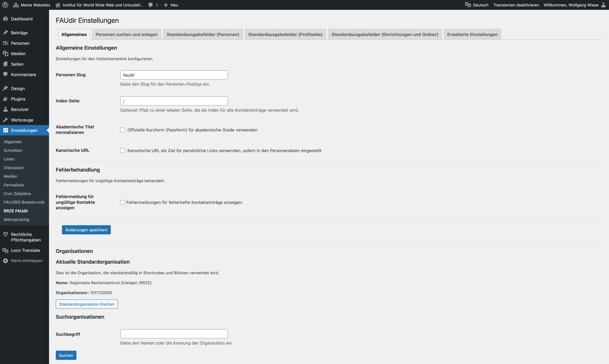Open Willkommen, Wolfgang Wiese account menu
This screenshot has width=609, height=364.
pos(575,5)
